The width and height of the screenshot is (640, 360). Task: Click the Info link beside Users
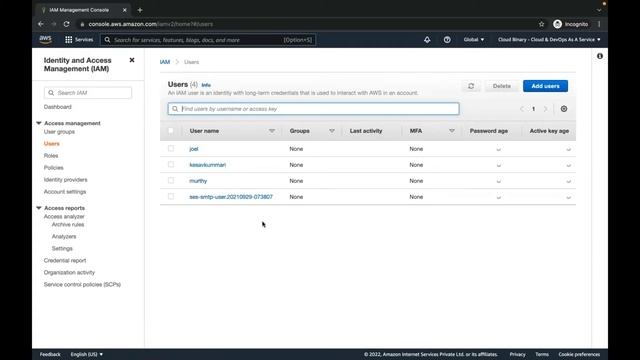[x=206, y=85]
